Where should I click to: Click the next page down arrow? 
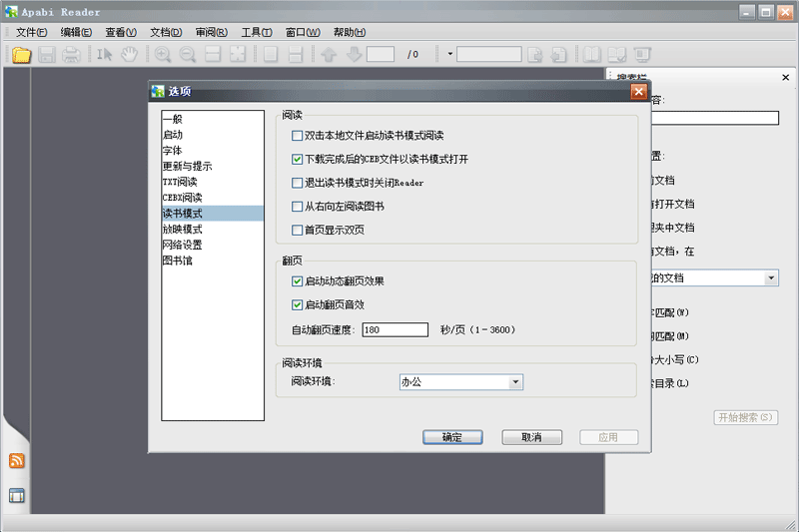tap(354, 55)
